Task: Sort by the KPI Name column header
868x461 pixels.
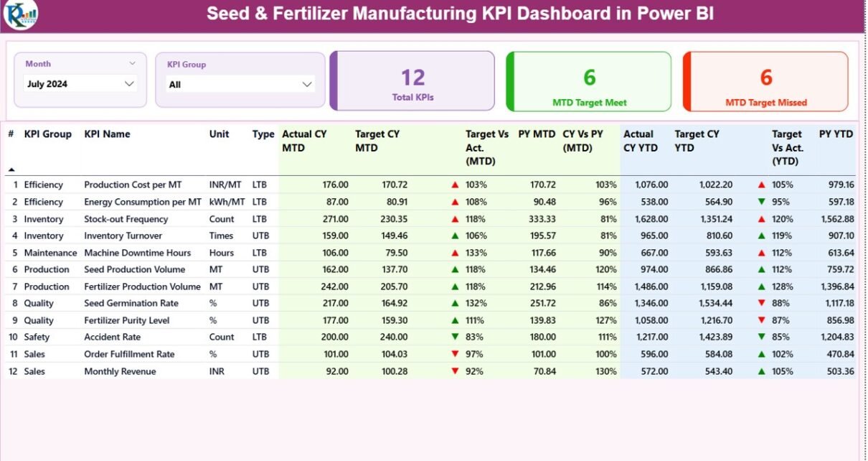Action: [x=107, y=134]
